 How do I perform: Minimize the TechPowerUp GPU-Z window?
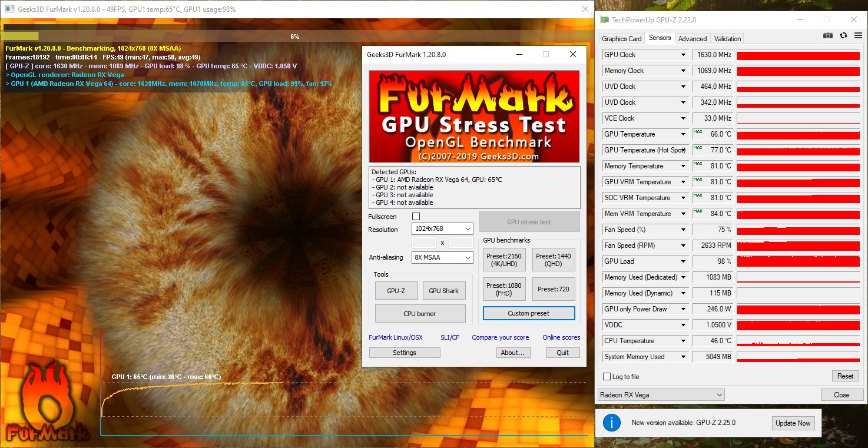[x=800, y=19]
